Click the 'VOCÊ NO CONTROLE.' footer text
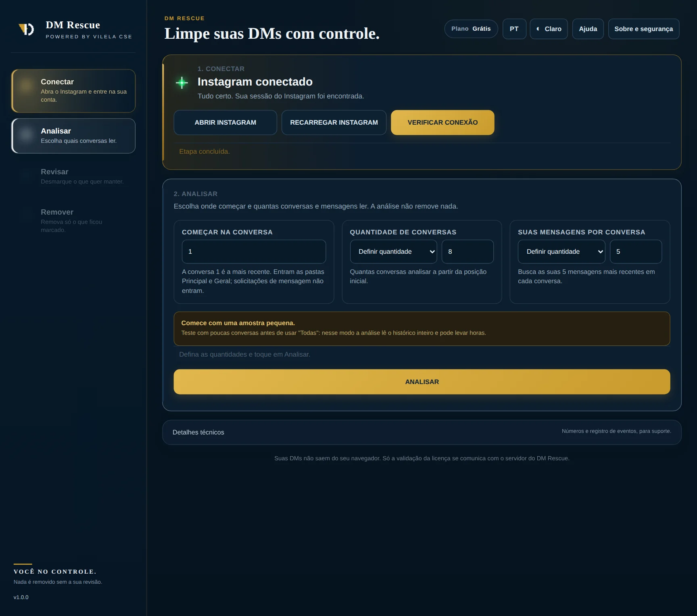 click(x=55, y=572)
